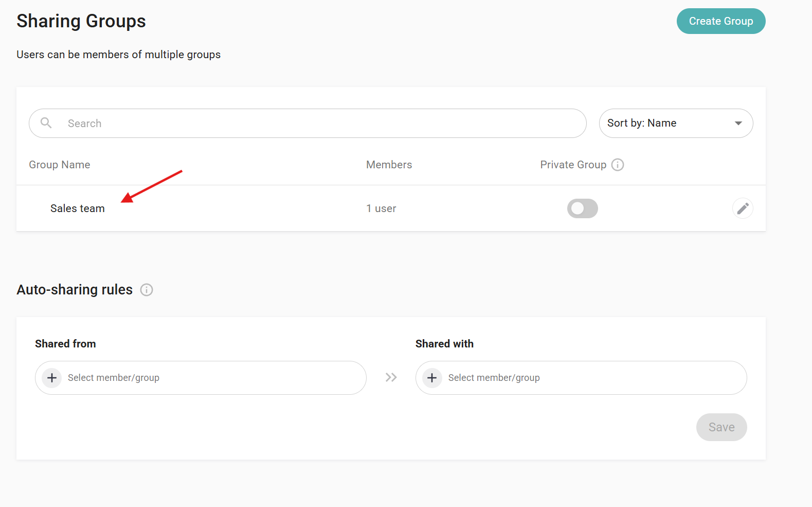
Task: Click the plus icon under Shared with
Action: pyautogui.click(x=432, y=378)
